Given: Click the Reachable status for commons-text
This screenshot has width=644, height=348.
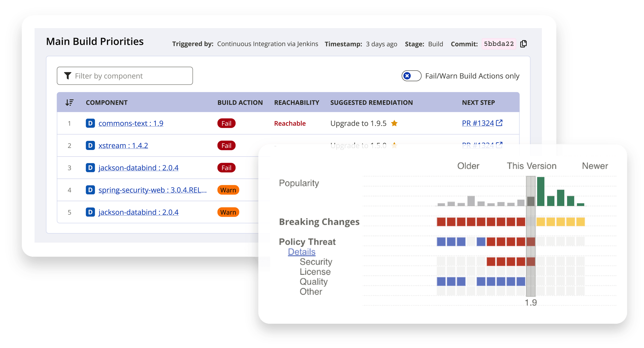Looking at the screenshot, I should (x=290, y=123).
